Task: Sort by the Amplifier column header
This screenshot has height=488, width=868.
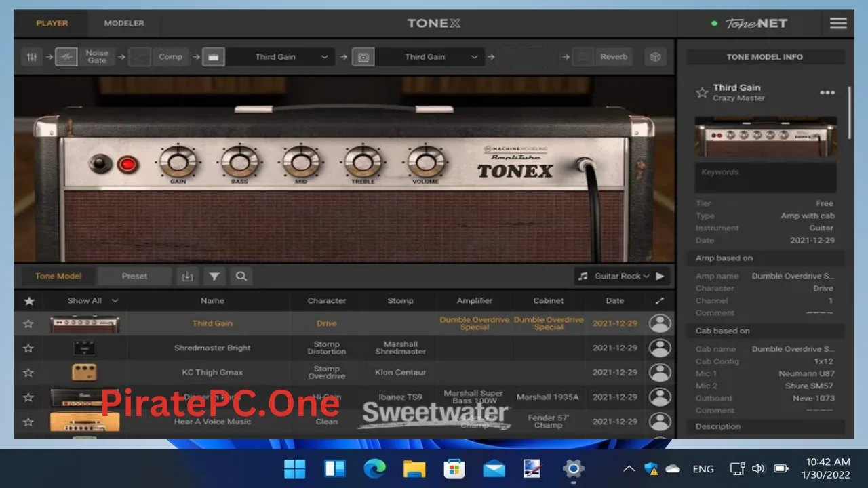Action: (474, 301)
